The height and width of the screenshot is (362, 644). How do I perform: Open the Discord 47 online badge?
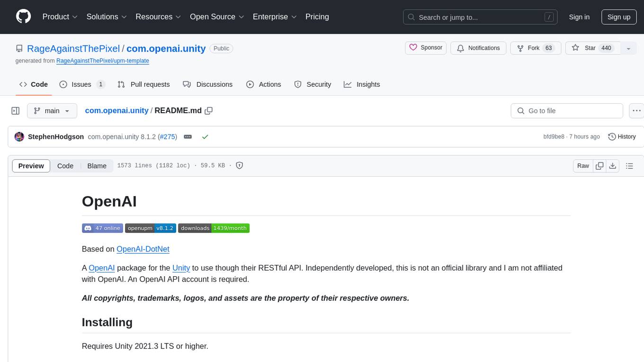(102, 228)
